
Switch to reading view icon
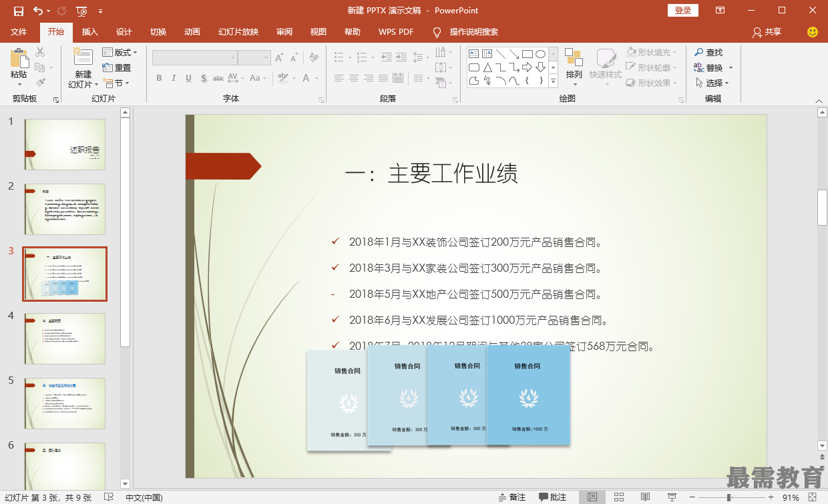pyautogui.click(x=646, y=497)
